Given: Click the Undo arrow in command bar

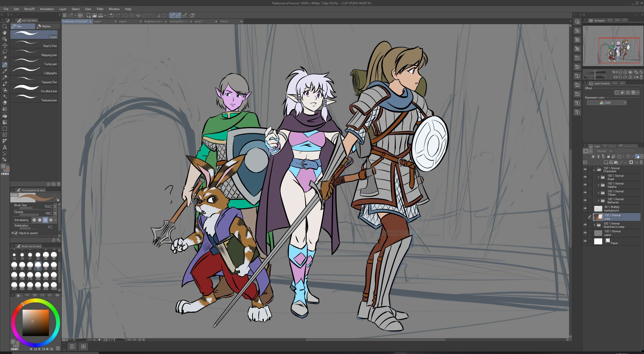Looking at the screenshot, I should point(112,15).
